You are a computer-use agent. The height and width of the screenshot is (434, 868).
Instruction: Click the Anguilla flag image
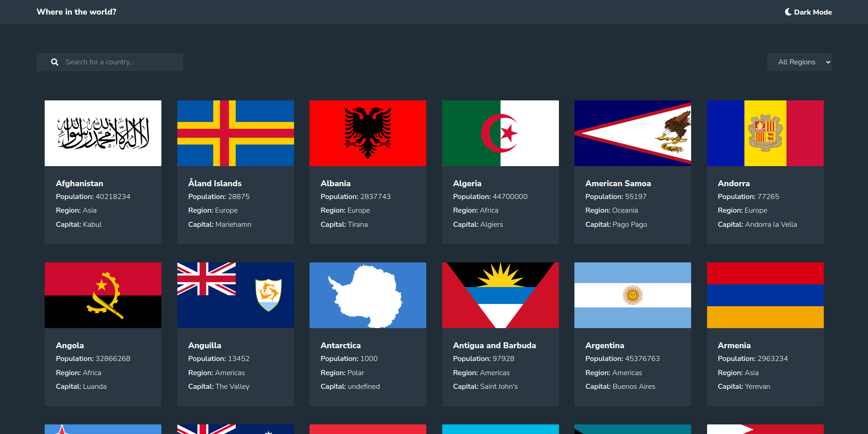point(236,295)
